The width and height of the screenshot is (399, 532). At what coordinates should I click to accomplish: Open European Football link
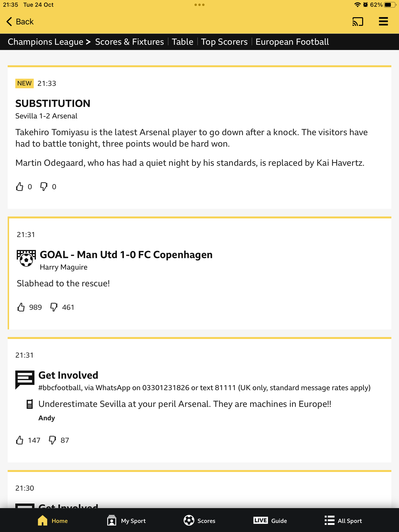(x=292, y=42)
